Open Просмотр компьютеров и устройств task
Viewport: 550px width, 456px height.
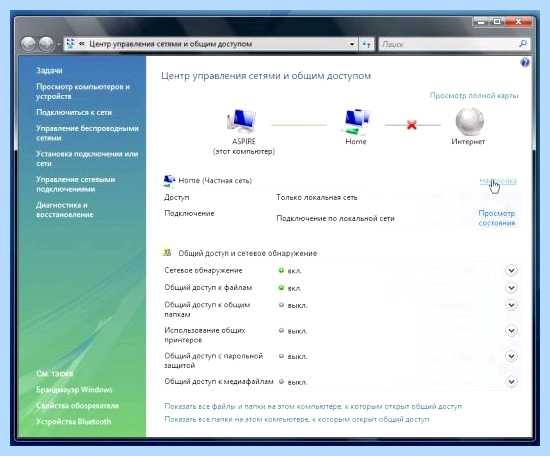(x=83, y=91)
